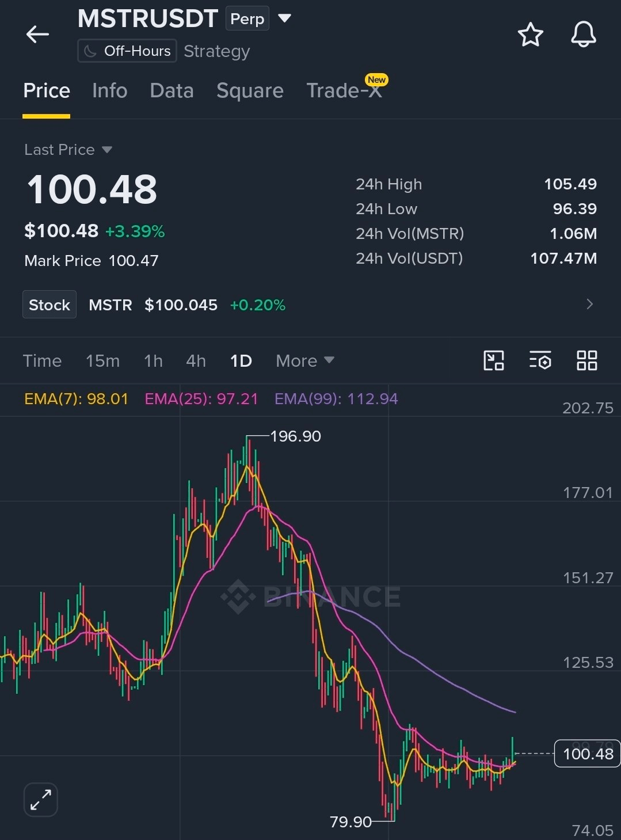Viewport: 621px width, 840px height.
Task: Tap the EMA(7): 98.01 indicator label
Action: (x=76, y=399)
